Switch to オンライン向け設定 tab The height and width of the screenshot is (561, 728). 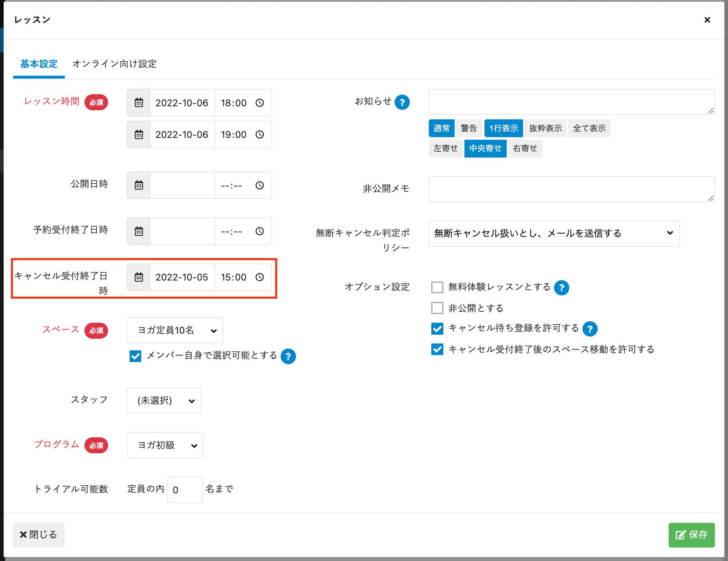(114, 64)
